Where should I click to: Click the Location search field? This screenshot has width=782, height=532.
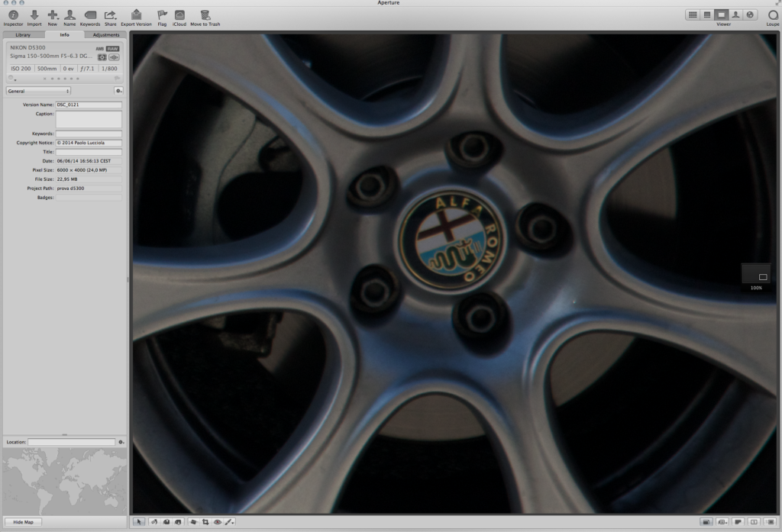tap(71, 442)
